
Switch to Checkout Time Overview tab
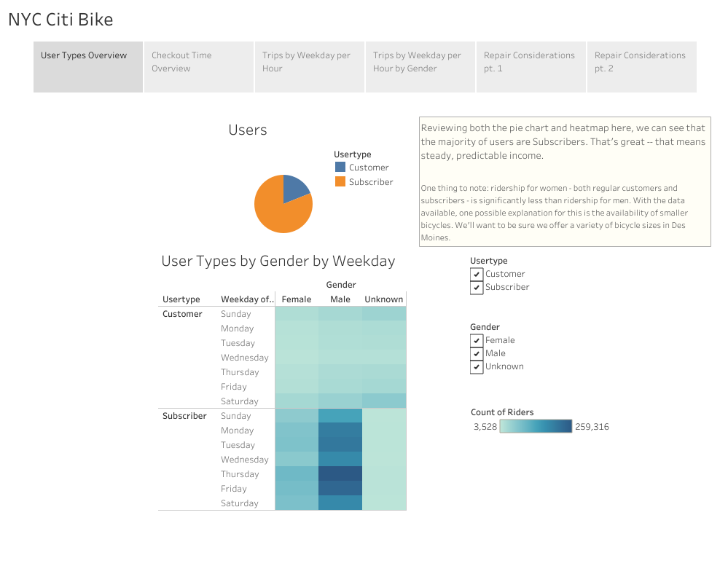[x=199, y=67]
